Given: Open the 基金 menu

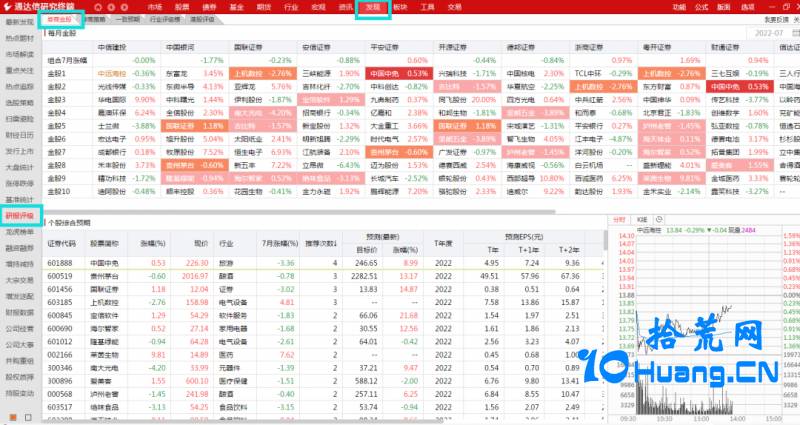Looking at the screenshot, I should pyautogui.click(x=236, y=7).
